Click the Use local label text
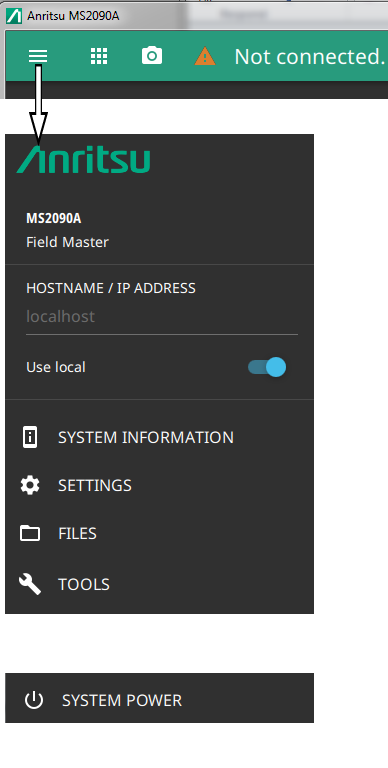388x768 pixels. click(x=56, y=367)
